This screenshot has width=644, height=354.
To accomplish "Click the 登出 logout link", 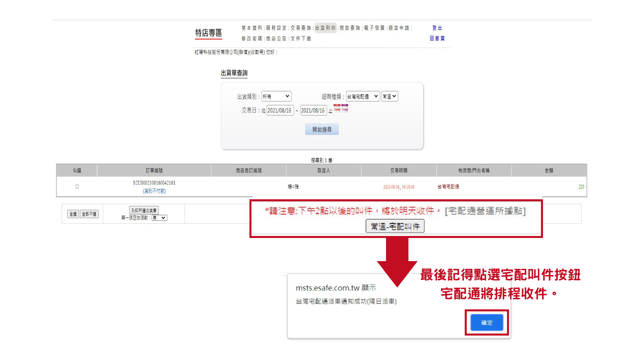I will (x=437, y=28).
